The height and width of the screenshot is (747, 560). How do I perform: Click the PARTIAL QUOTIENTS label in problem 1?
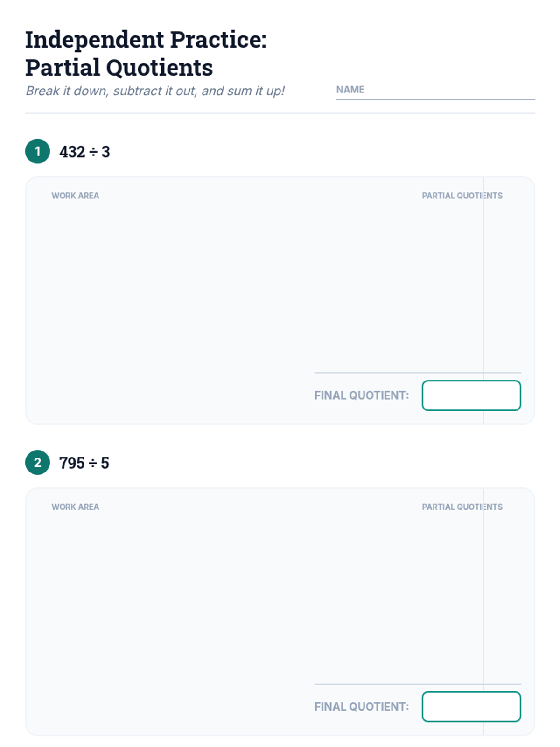(x=462, y=196)
